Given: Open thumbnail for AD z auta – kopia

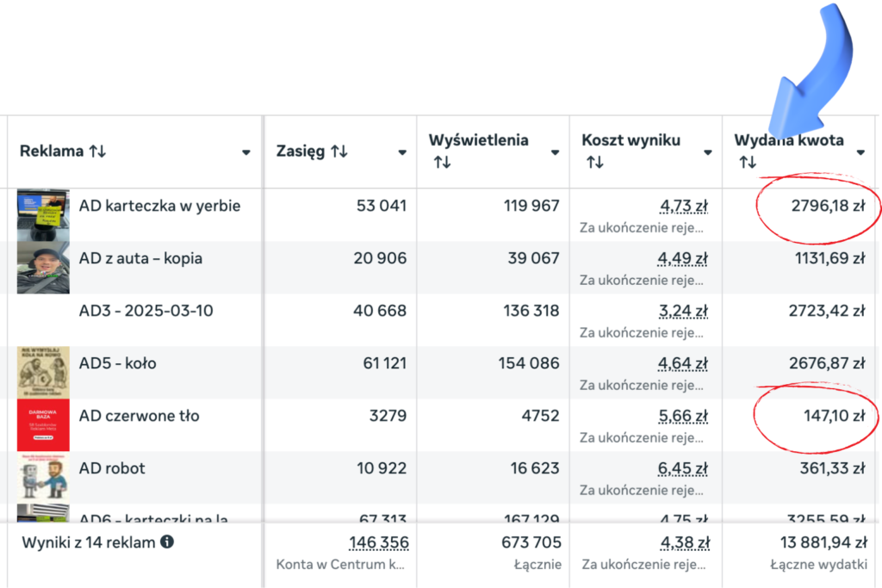Looking at the screenshot, I should (x=43, y=268).
